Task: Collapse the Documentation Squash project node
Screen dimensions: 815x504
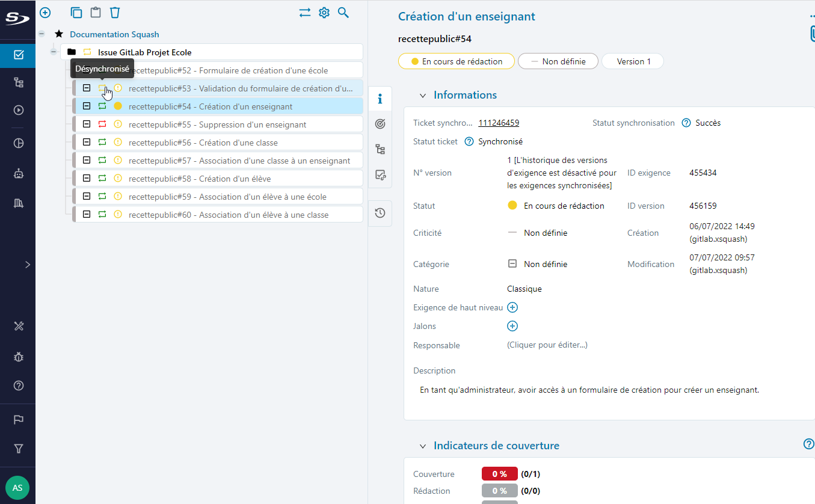Action: [41, 34]
